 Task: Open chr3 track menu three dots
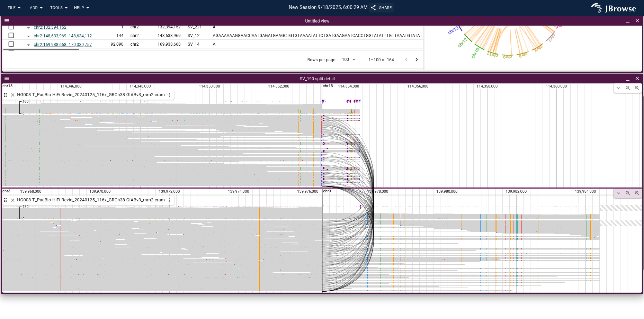point(169,200)
